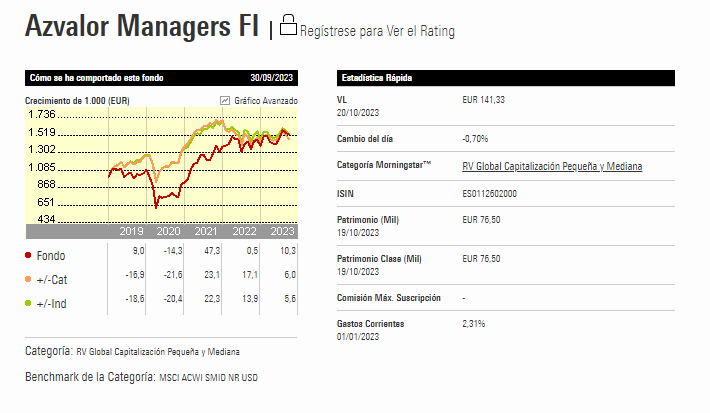
Task: Select the 2019 year column on chart axis
Action: pyautogui.click(x=132, y=231)
